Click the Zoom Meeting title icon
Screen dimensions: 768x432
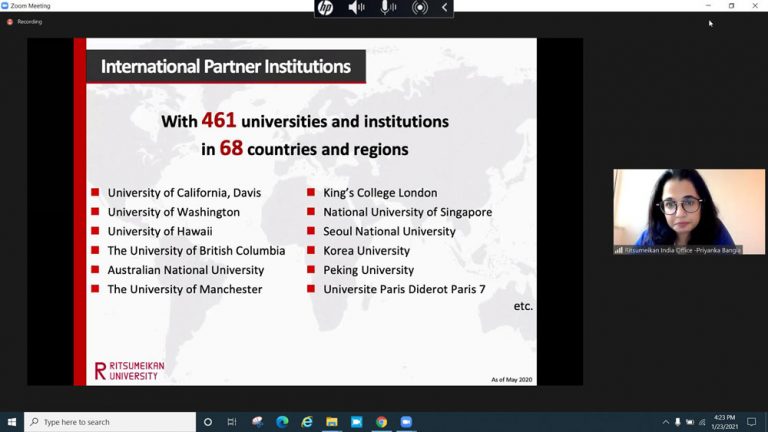(5, 6)
